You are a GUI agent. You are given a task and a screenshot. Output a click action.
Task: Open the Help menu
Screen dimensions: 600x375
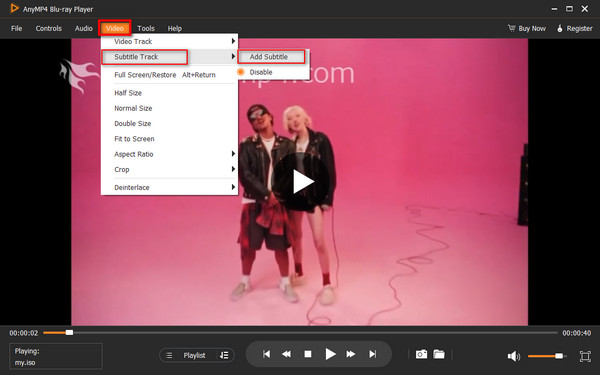pos(174,28)
